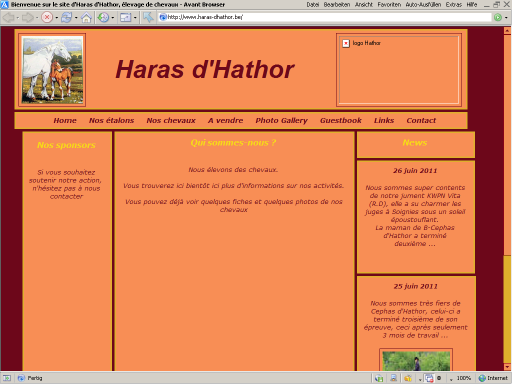The height and width of the screenshot is (384, 512).
Task: Click the site favicon in address bar
Action: point(163,17)
